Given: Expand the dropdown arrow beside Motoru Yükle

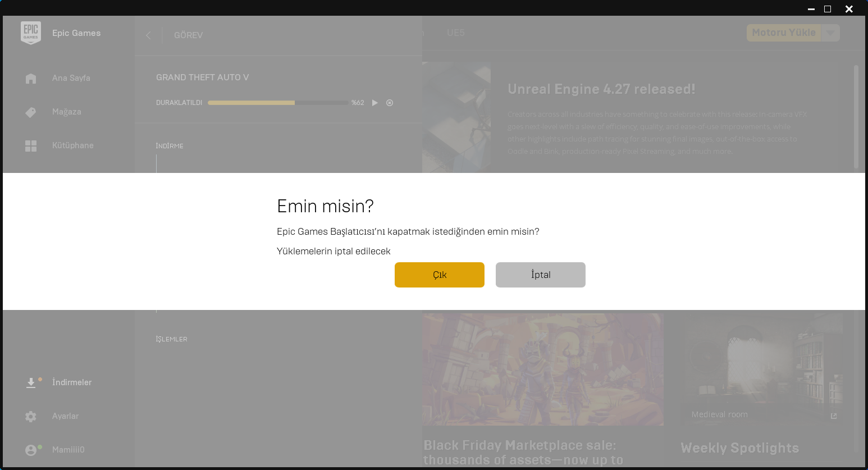Looking at the screenshot, I should (830, 33).
